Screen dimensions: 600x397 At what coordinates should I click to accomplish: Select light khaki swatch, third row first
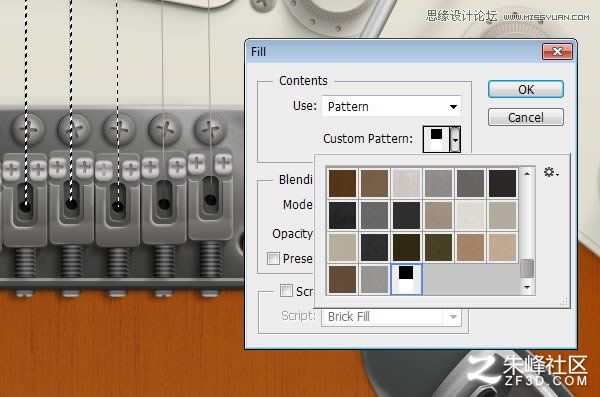click(x=342, y=247)
